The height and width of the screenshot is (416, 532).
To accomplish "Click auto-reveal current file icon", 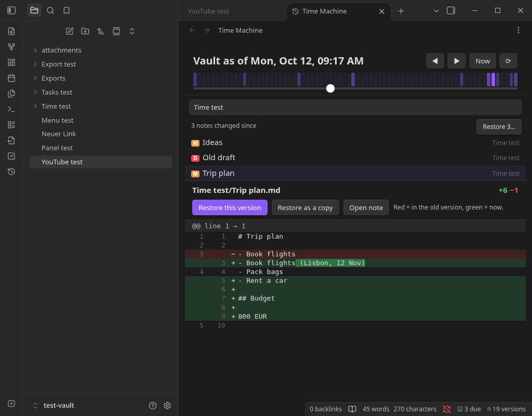I will point(116,31).
